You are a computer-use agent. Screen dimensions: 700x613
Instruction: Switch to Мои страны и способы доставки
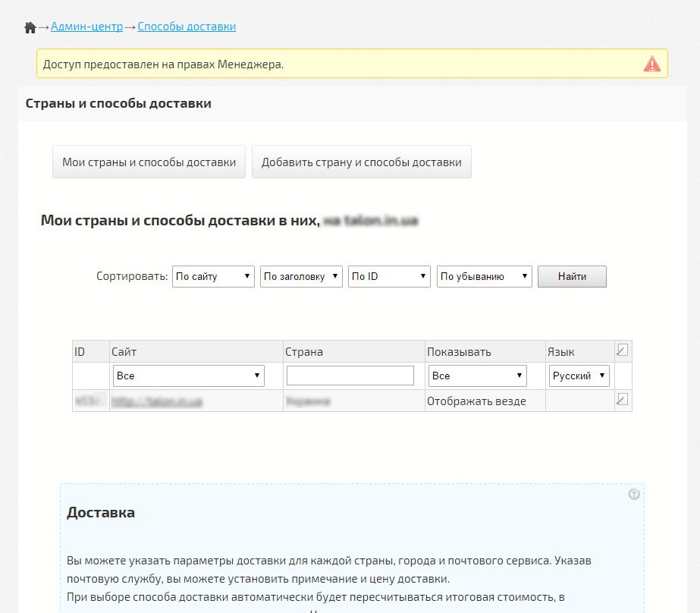click(x=149, y=162)
